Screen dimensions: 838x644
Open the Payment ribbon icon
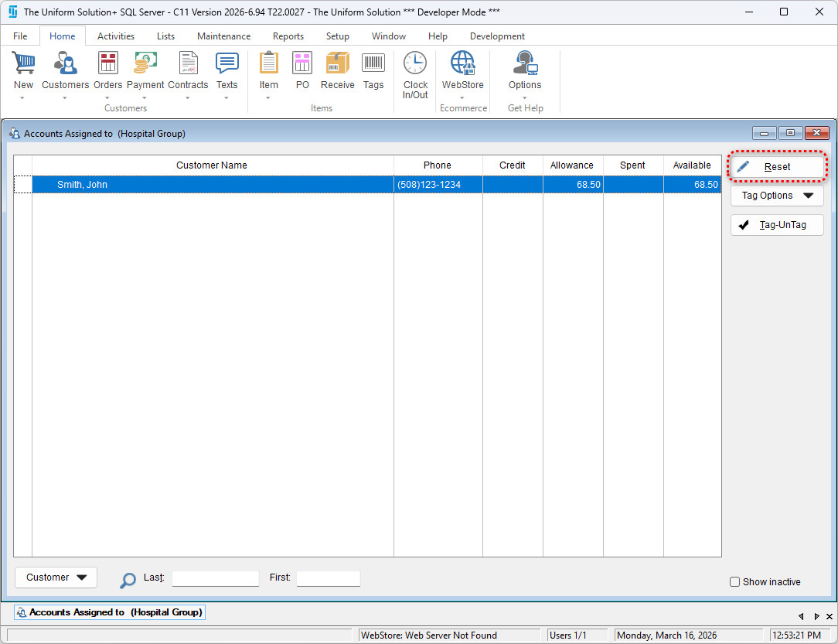point(145,63)
